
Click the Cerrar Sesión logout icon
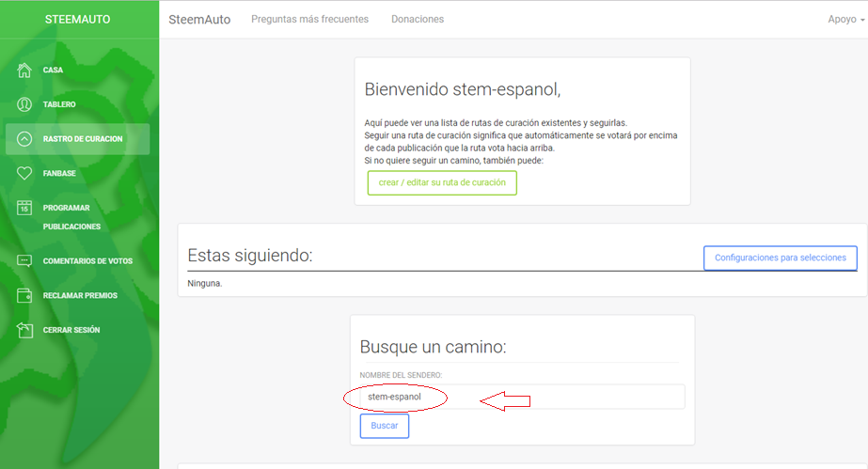(24, 330)
